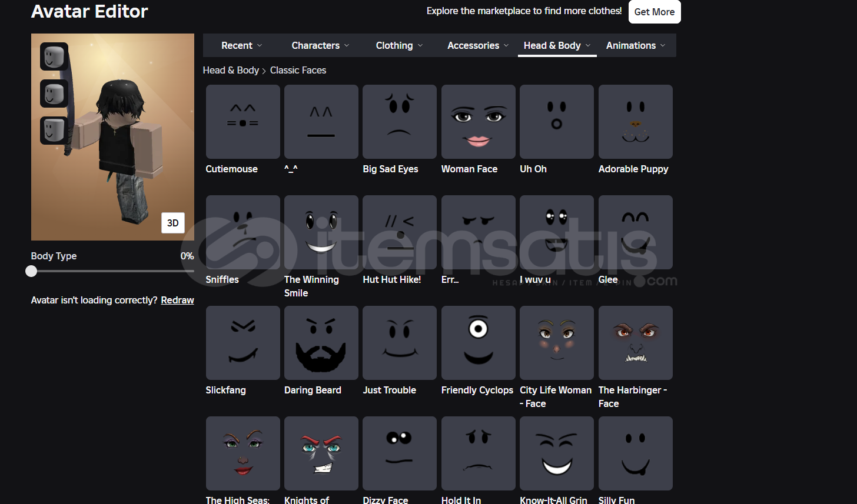857x504 pixels.
Task: Choose The High Seas face
Action: coord(243,453)
